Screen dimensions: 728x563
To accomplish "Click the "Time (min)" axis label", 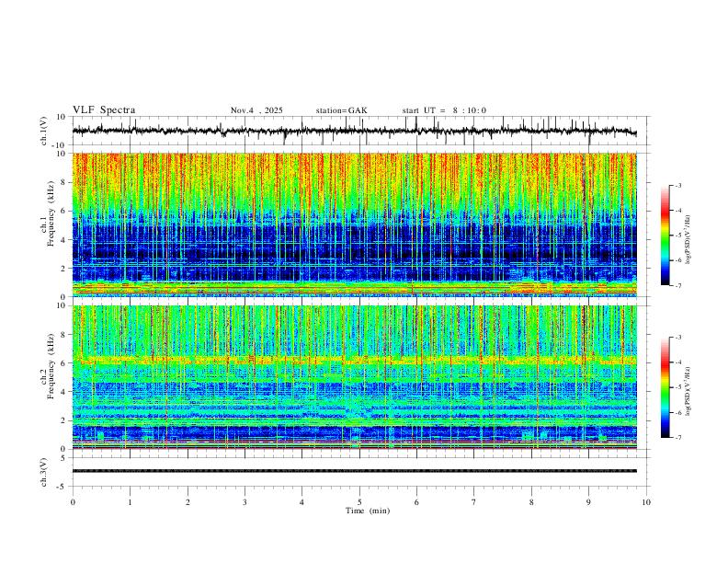I will point(368,511).
